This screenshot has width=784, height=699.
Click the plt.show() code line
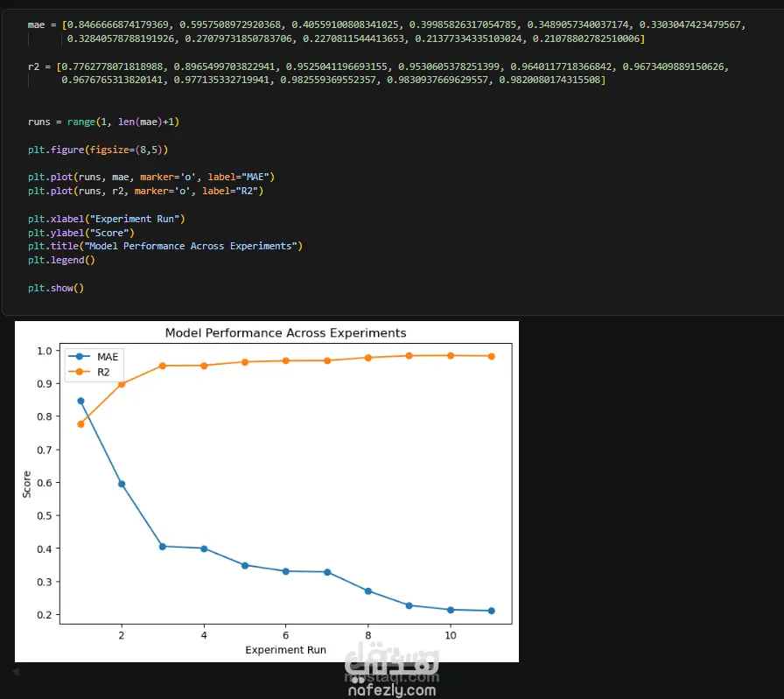click(x=56, y=288)
